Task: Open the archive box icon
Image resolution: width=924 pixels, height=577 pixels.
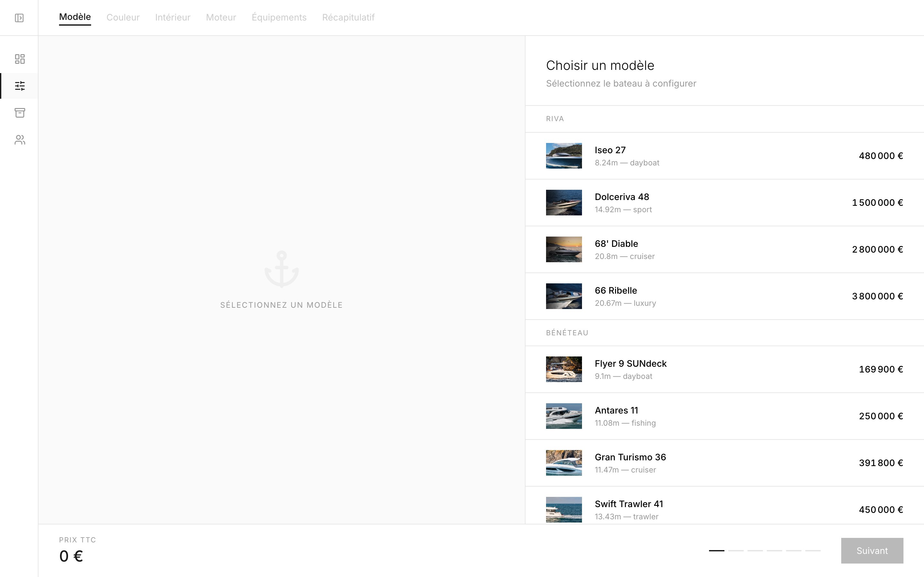Action: point(20,113)
